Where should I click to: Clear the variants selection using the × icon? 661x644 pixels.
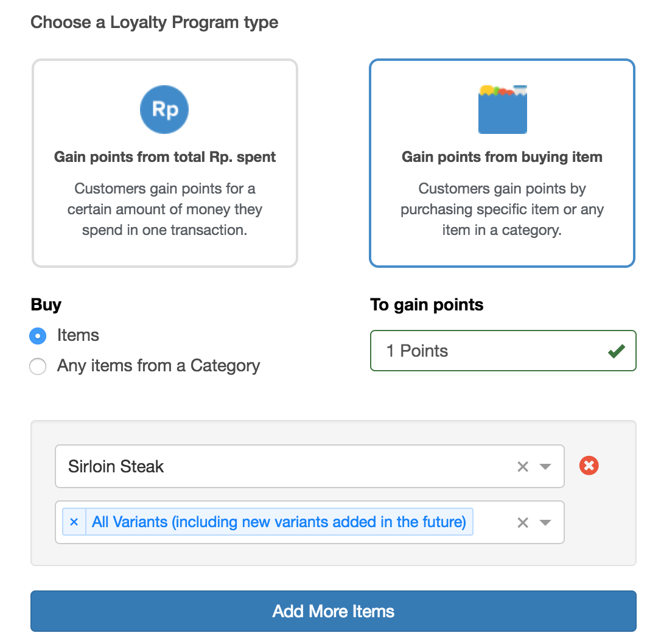coord(522,522)
